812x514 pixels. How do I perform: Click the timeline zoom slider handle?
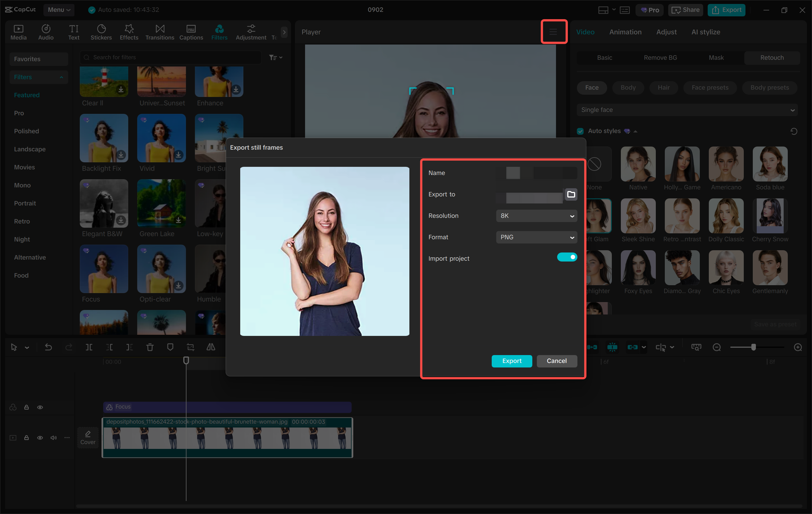pyautogui.click(x=753, y=347)
